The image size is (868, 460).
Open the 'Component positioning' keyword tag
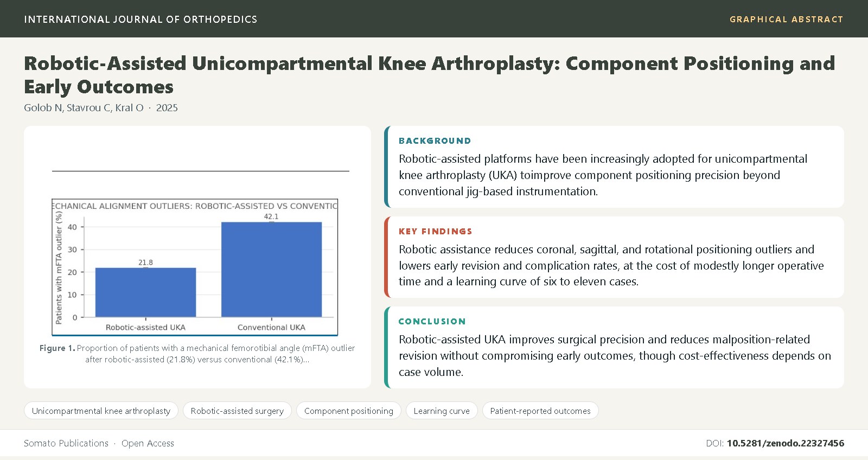point(349,411)
